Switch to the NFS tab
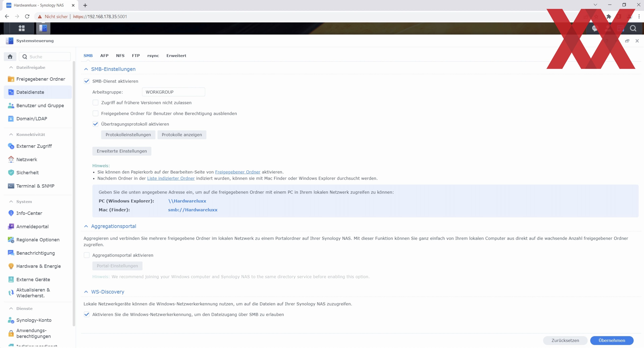Viewport: 644px width, 348px height. 120,56
